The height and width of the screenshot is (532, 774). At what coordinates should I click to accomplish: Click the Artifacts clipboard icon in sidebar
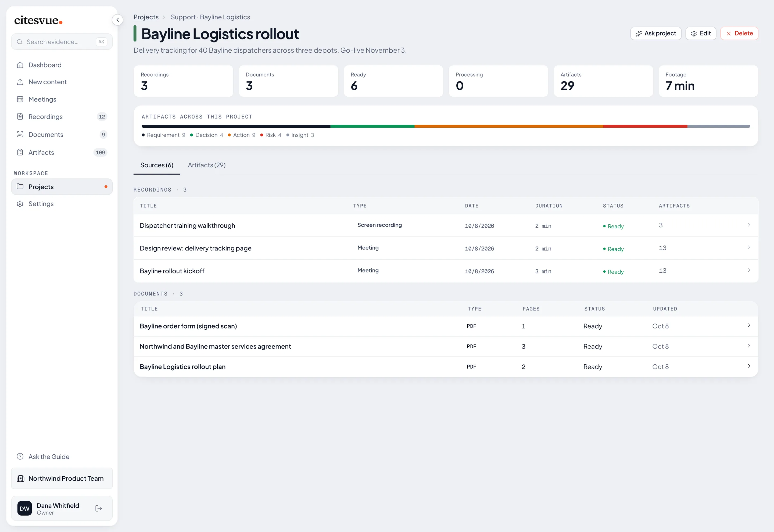(x=20, y=152)
